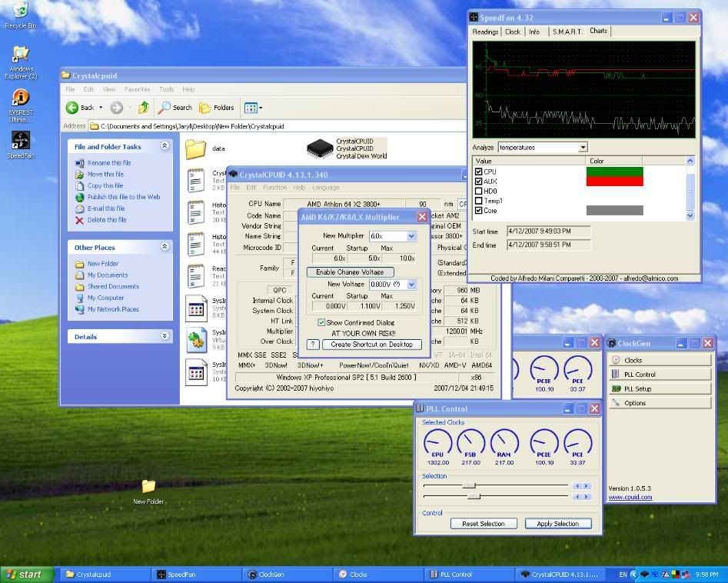Screen dimensions: 728x583
Task: Click the Apply Selection button
Action: click(x=558, y=524)
